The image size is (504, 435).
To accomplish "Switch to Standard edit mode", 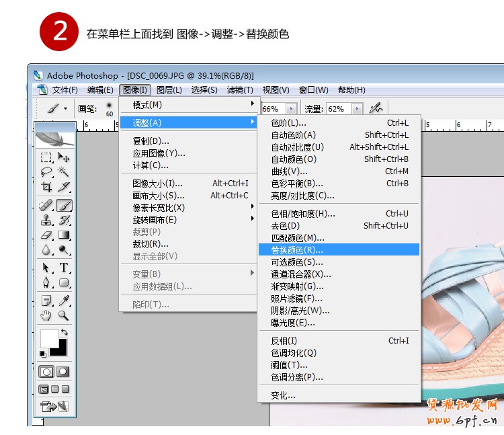I will click(46, 371).
